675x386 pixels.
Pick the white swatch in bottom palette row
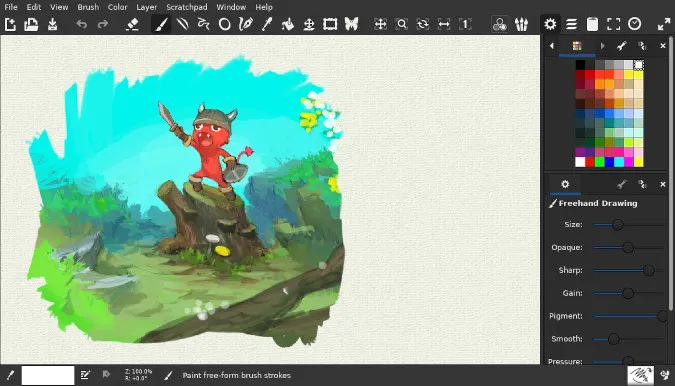coord(580,162)
